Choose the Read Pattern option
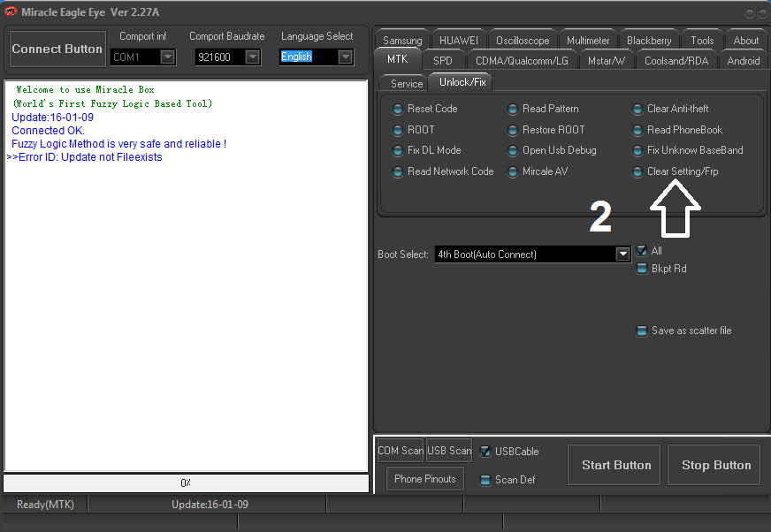 click(544, 109)
